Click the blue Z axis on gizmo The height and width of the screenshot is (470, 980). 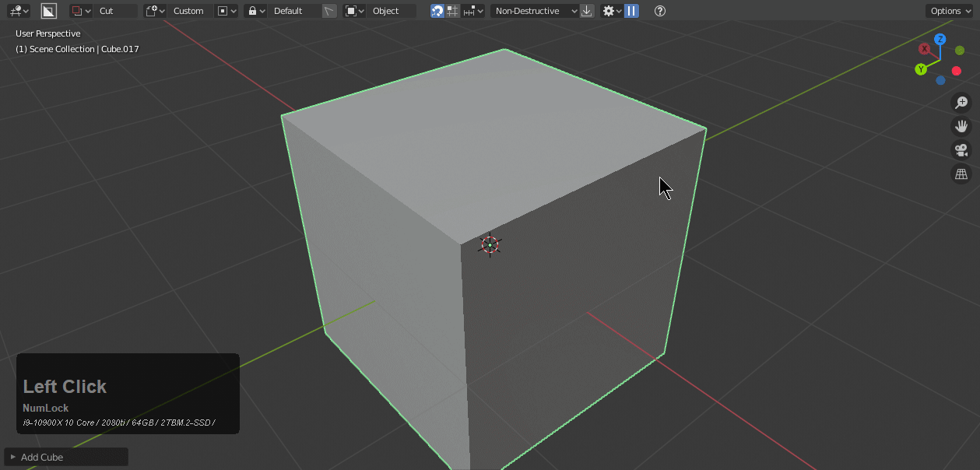pyautogui.click(x=940, y=40)
